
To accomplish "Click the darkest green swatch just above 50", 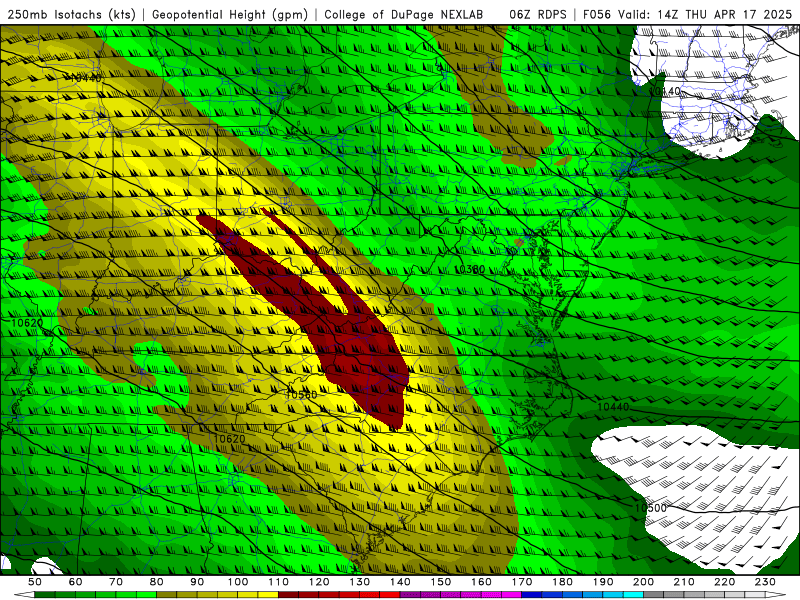I will point(45,595).
